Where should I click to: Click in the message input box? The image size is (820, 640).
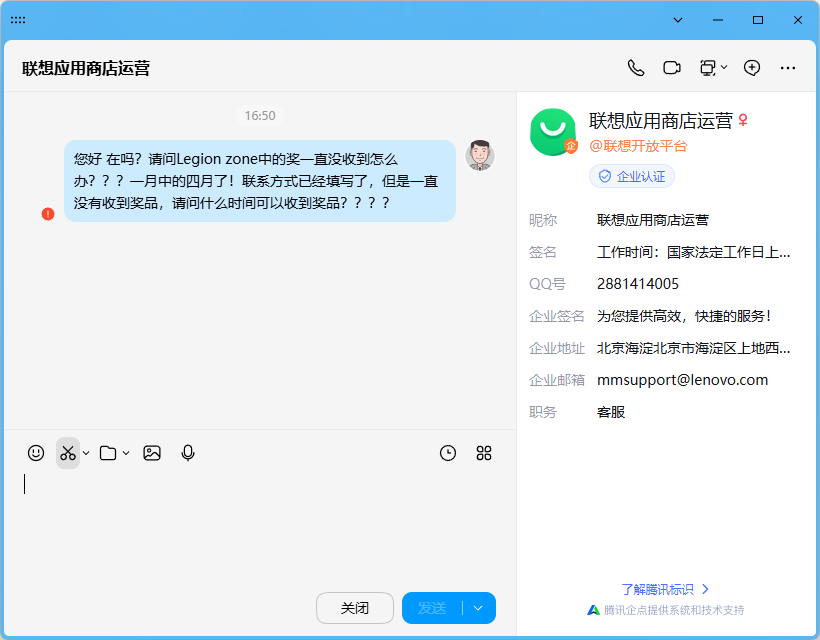260,528
